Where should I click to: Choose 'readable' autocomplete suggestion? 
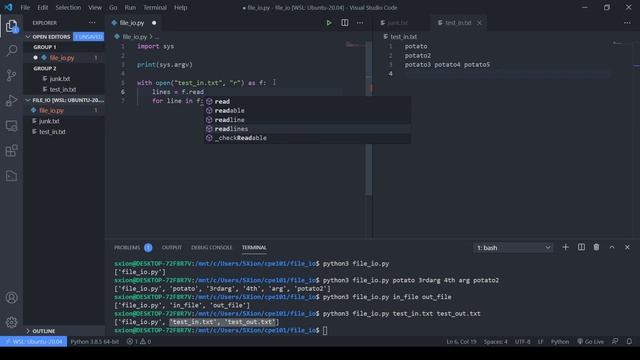click(307, 111)
